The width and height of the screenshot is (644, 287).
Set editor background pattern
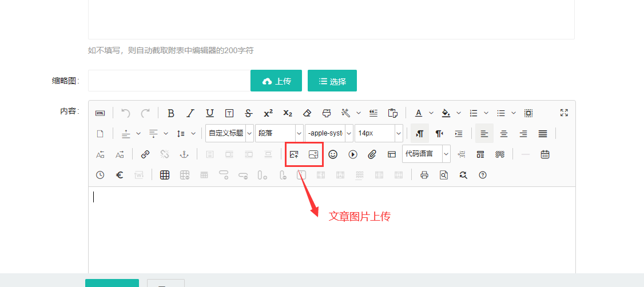tap(500, 154)
